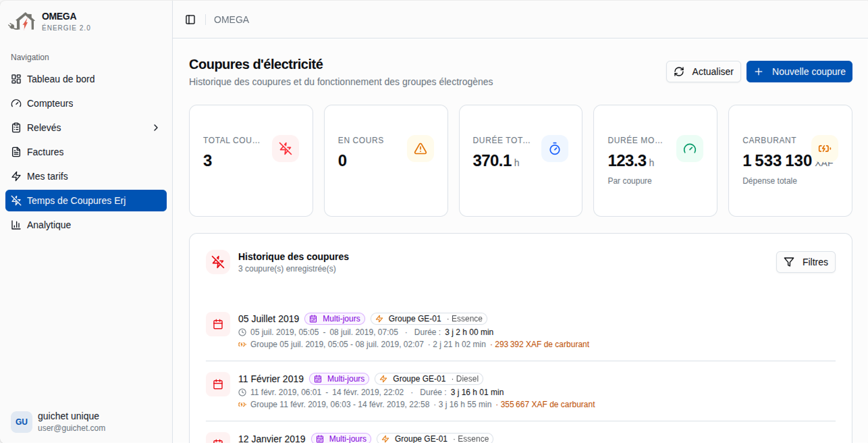Click the Historique des coupures header icon
Screen dimensions: 868x443
pyautogui.click(x=218, y=262)
